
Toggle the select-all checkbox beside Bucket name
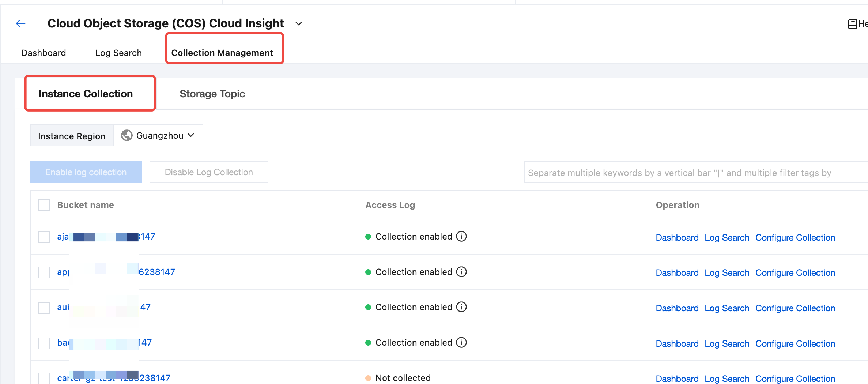(x=44, y=205)
